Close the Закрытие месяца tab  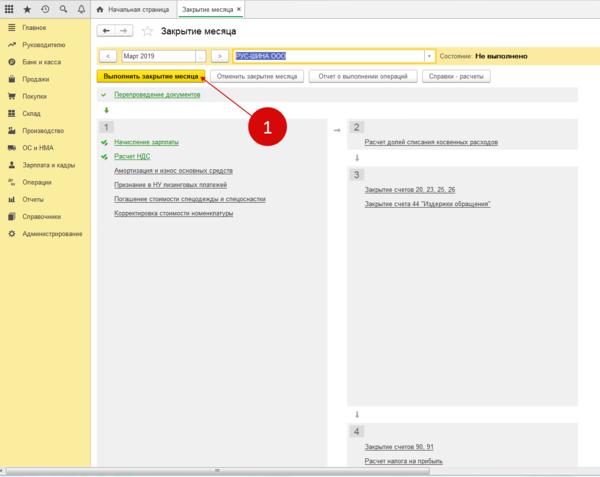(239, 9)
